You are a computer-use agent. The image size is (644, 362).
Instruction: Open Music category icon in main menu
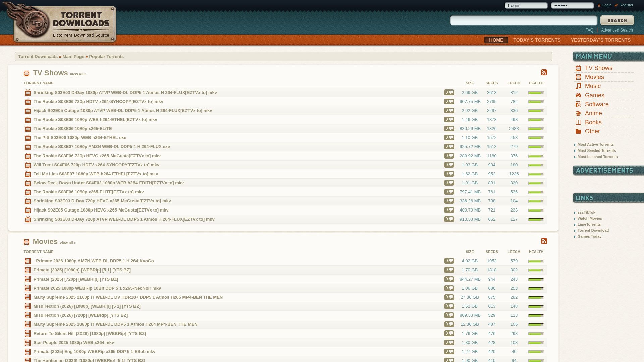pyautogui.click(x=578, y=86)
